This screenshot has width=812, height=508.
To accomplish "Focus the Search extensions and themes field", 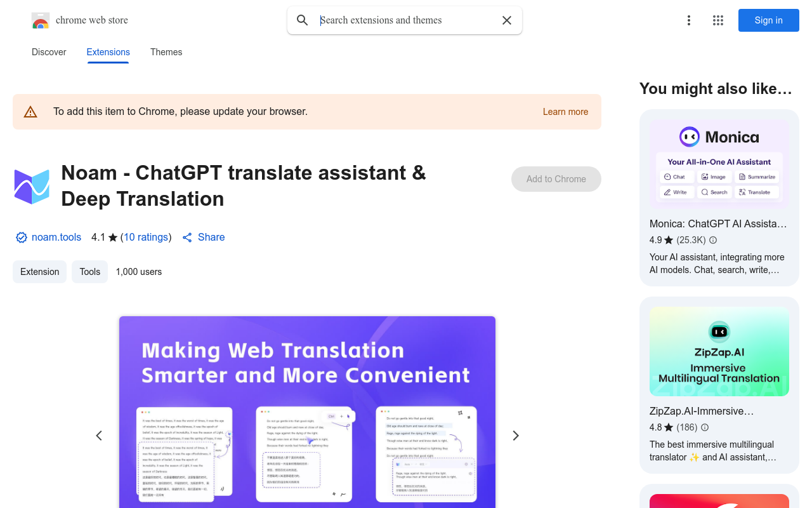I will tap(406, 20).
